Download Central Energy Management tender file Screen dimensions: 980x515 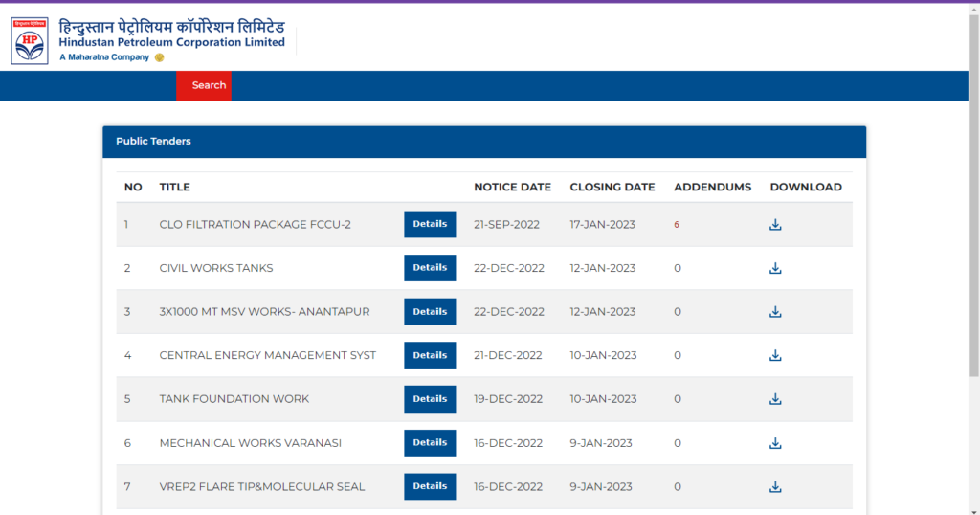click(x=775, y=355)
